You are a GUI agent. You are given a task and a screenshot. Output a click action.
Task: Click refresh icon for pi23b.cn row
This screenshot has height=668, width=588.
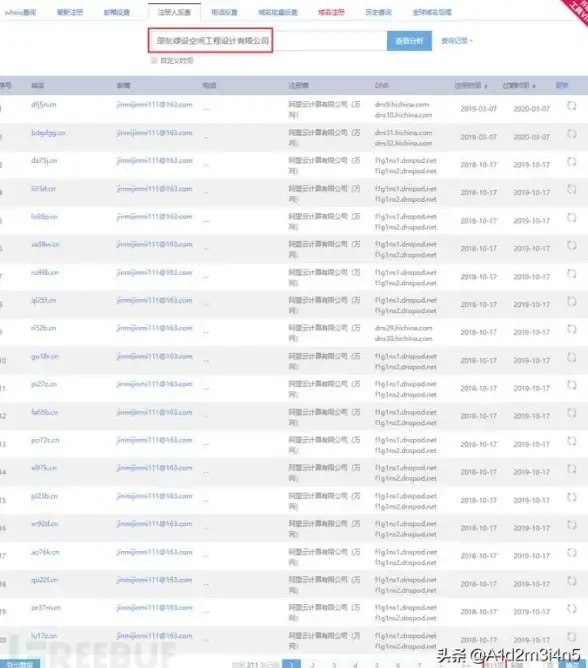coord(571,497)
